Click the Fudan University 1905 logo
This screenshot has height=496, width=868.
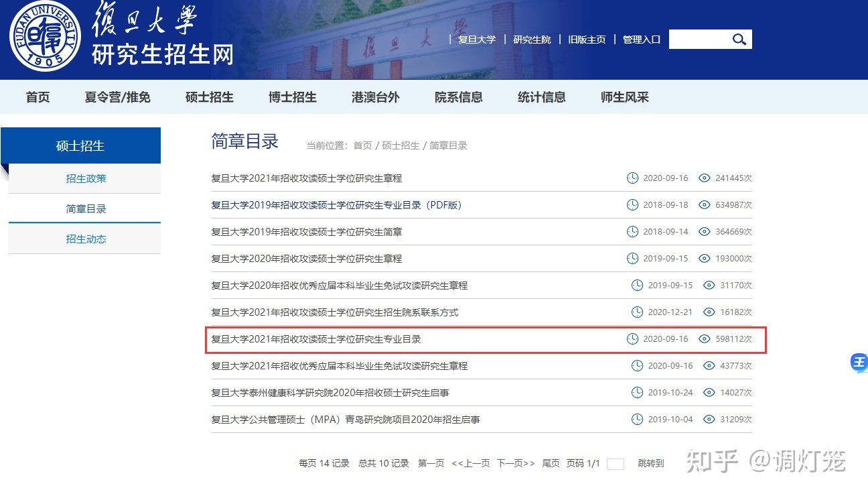(x=46, y=36)
